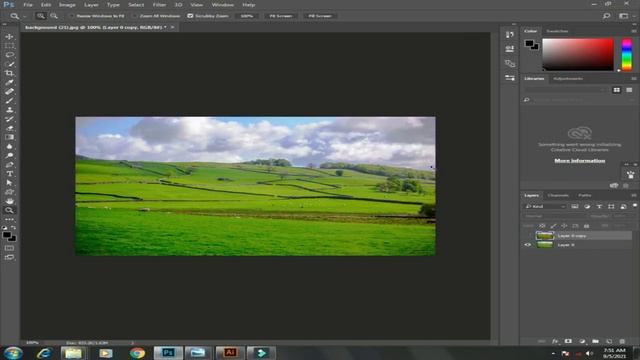Add a layer mask icon
The width and height of the screenshot is (640, 360).
(568, 341)
